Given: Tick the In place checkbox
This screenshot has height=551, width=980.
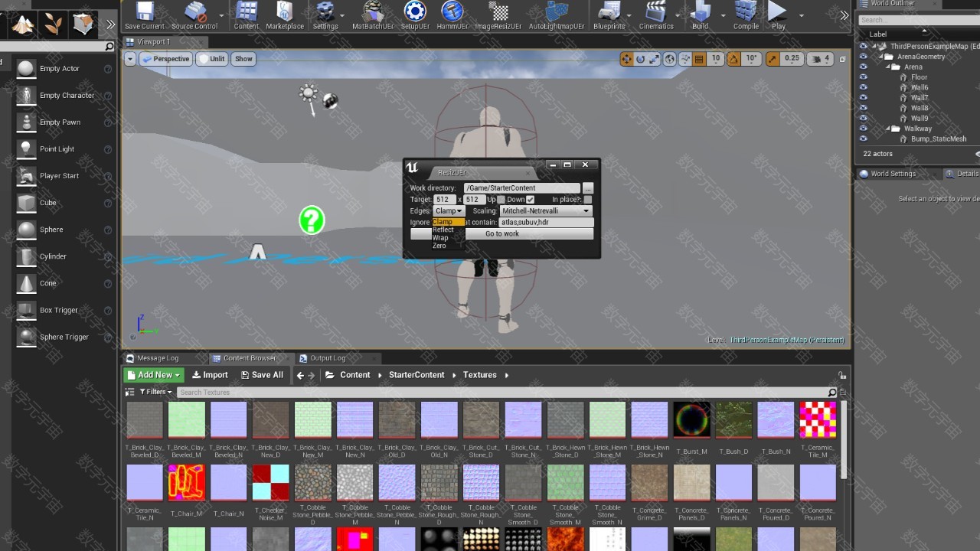Looking at the screenshot, I should pos(587,200).
